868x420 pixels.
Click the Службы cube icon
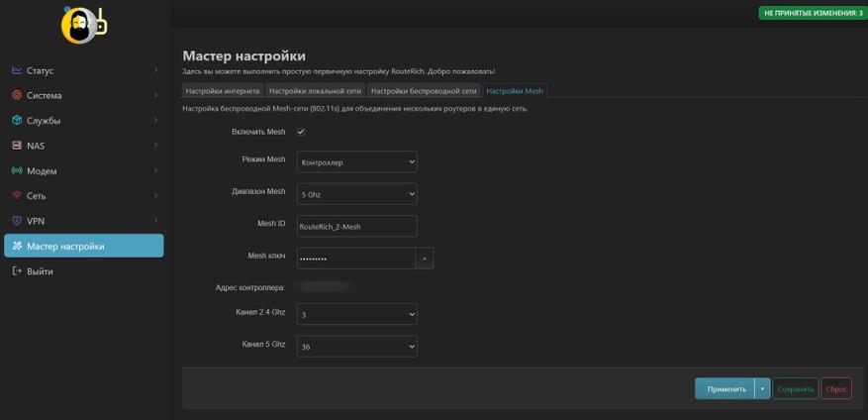click(x=17, y=120)
